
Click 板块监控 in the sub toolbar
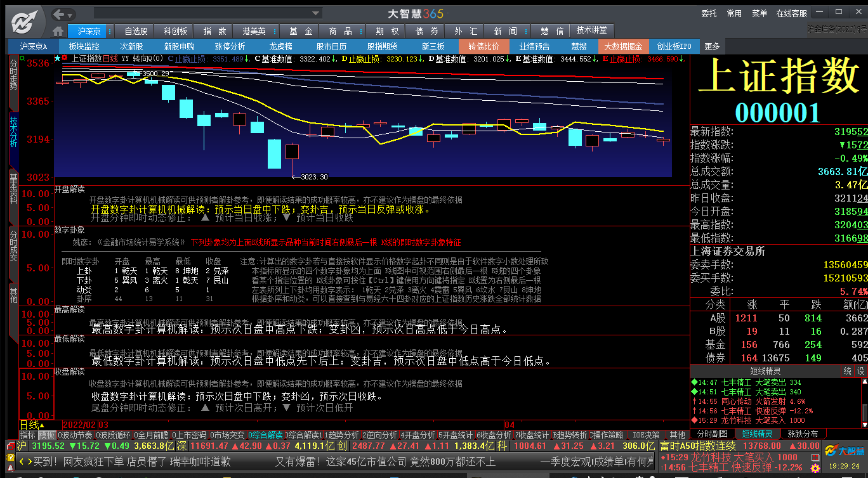point(84,46)
